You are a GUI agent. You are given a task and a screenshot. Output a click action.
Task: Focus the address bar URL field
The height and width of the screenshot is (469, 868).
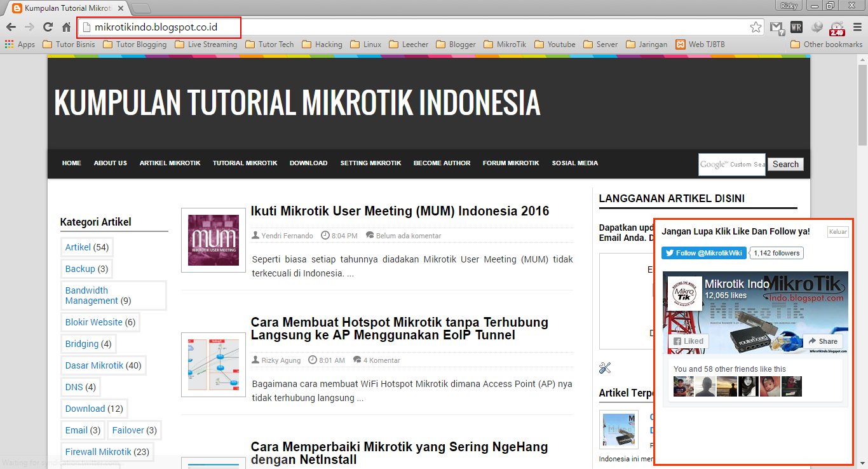[419, 27]
